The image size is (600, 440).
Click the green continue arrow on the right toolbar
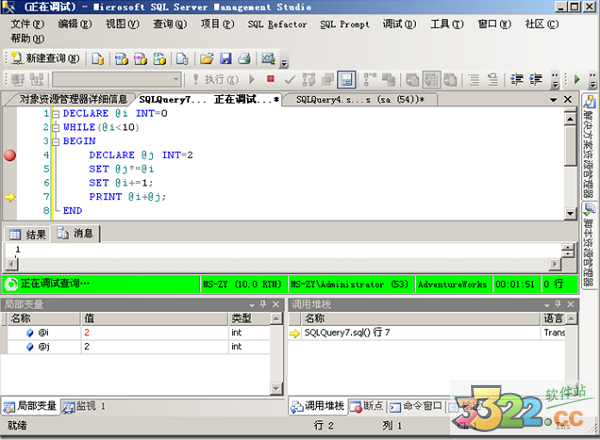click(x=576, y=79)
